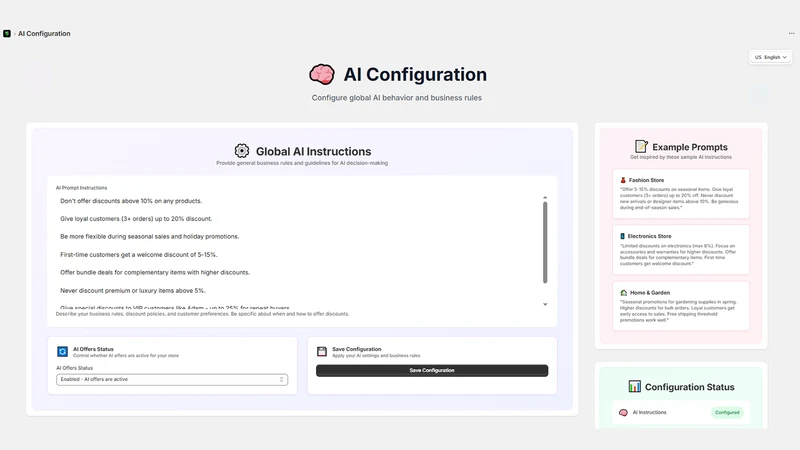Select the Electronics Store example prompt card
Viewport: 800px width, 450px height.
(x=681, y=250)
